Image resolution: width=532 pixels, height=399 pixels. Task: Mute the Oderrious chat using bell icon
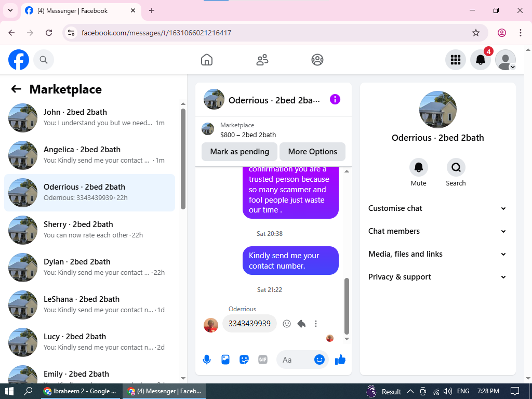tap(418, 167)
